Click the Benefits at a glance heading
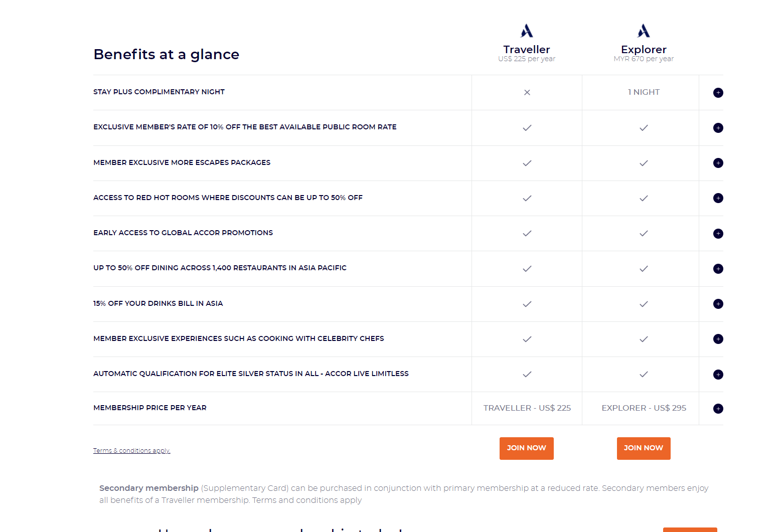 pyautogui.click(x=166, y=54)
